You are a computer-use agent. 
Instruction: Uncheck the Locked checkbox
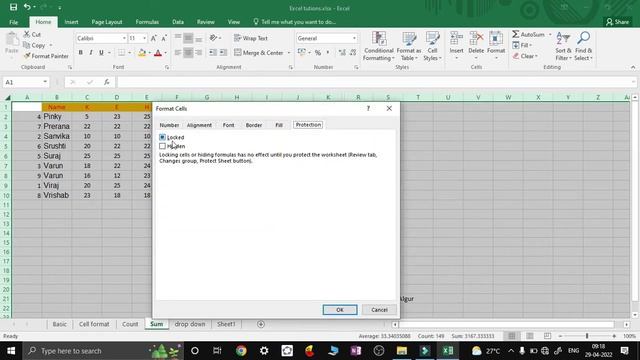click(162, 137)
